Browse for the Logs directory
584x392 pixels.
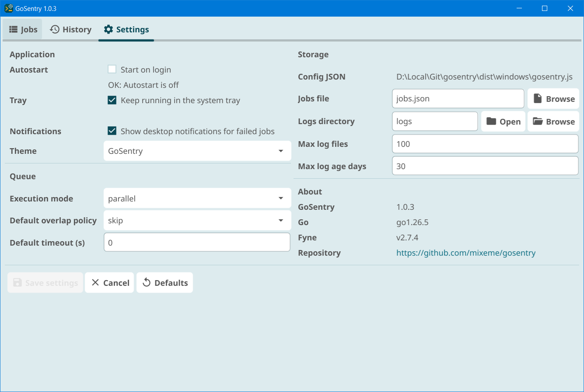(553, 121)
